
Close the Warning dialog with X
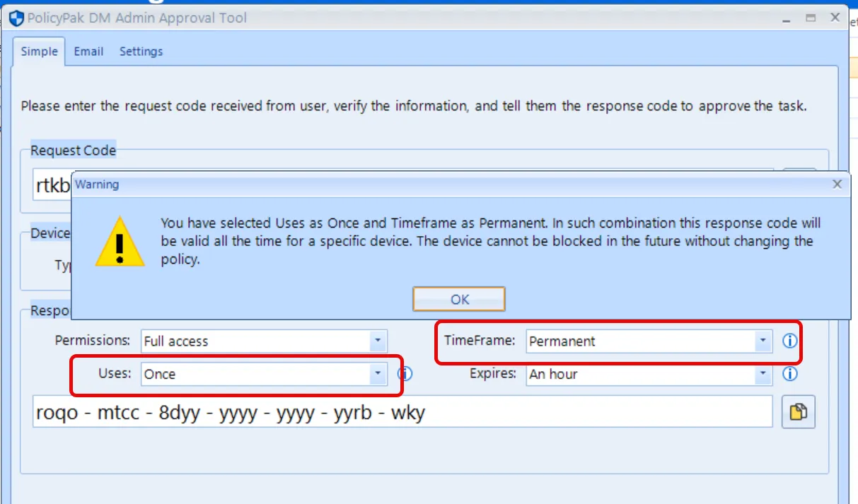pos(837,184)
